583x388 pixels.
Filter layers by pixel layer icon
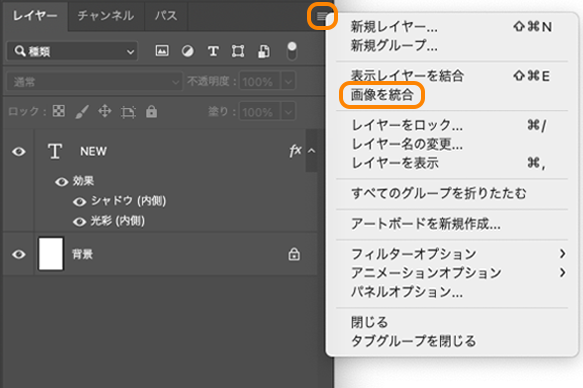click(x=162, y=51)
